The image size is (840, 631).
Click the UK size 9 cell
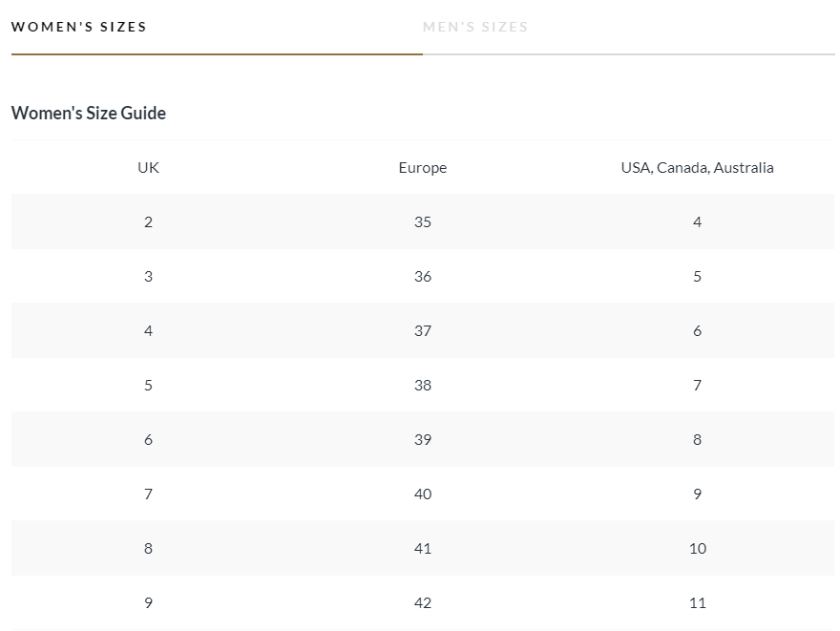[148, 602]
